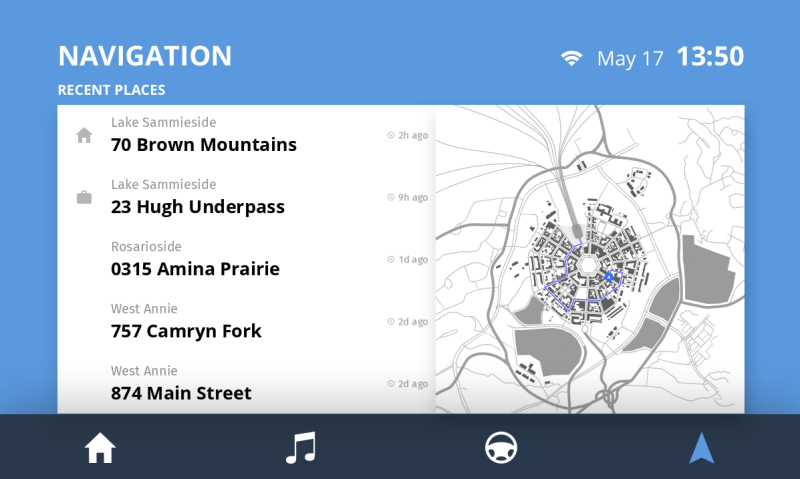
Task: Choose 0315 Amina Prairie from recent places
Action: tap(195, 269)
